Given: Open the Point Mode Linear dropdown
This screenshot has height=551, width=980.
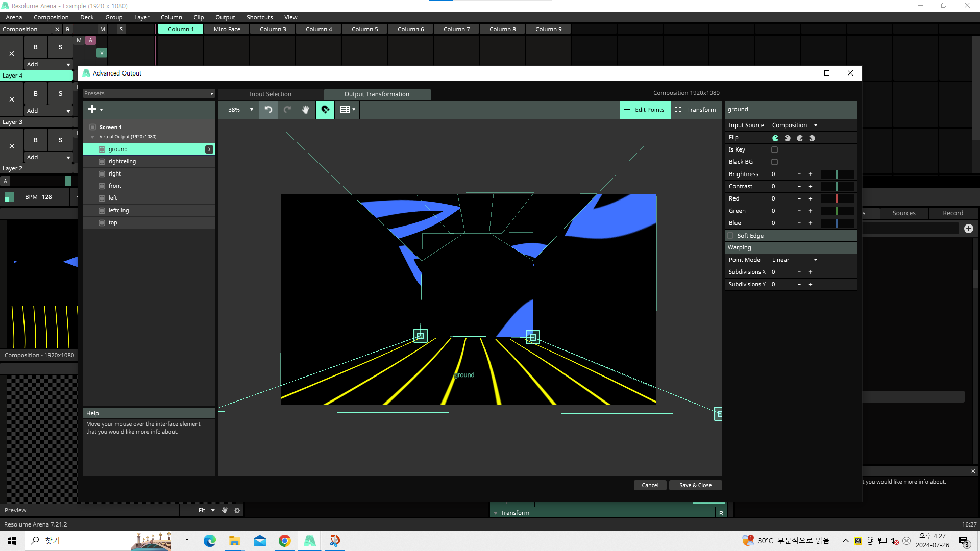Looking at the screenshot, I should (795, 260).
